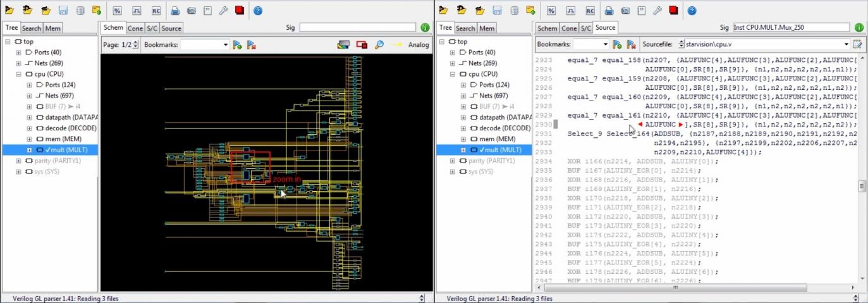
Task: Click the database icon in right window toolbar
Action: tap(514, 10)
